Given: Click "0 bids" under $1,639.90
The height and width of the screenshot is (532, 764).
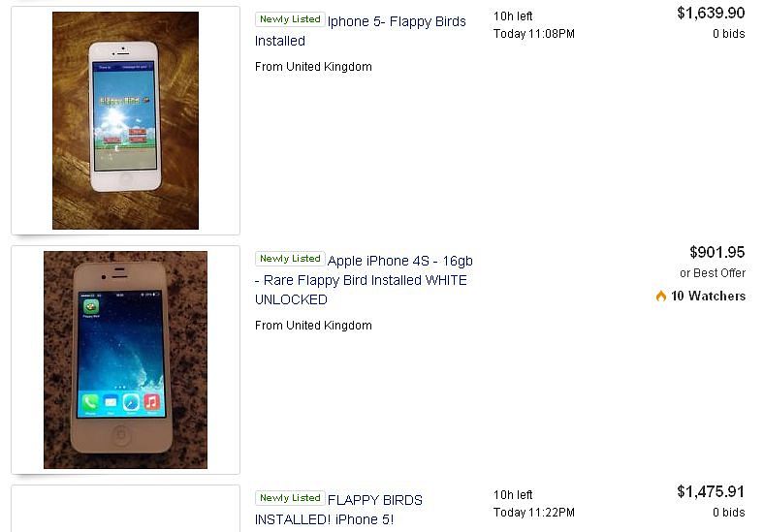Looking at the screenshot, I should coord(729,34).
